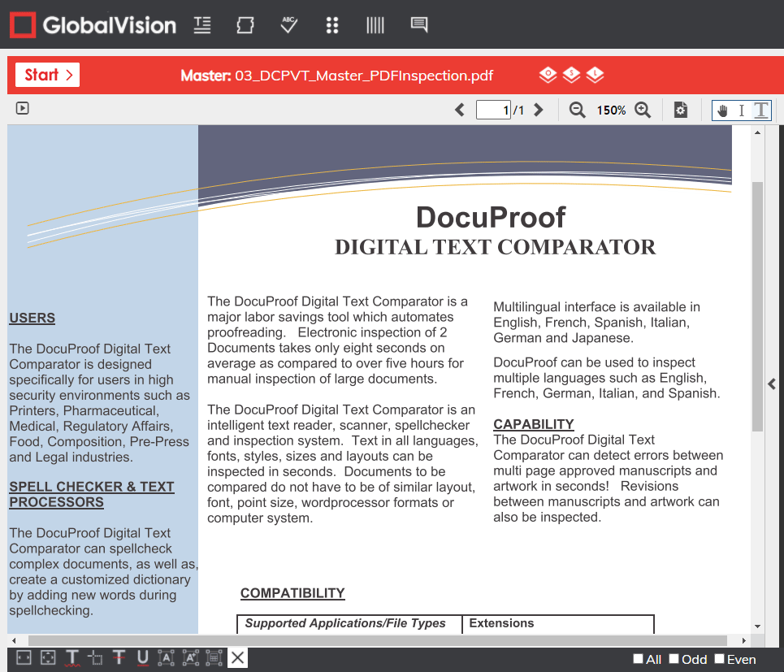Check the Even pages checkbox
784x672 pixels.
(x=720, y=659)
